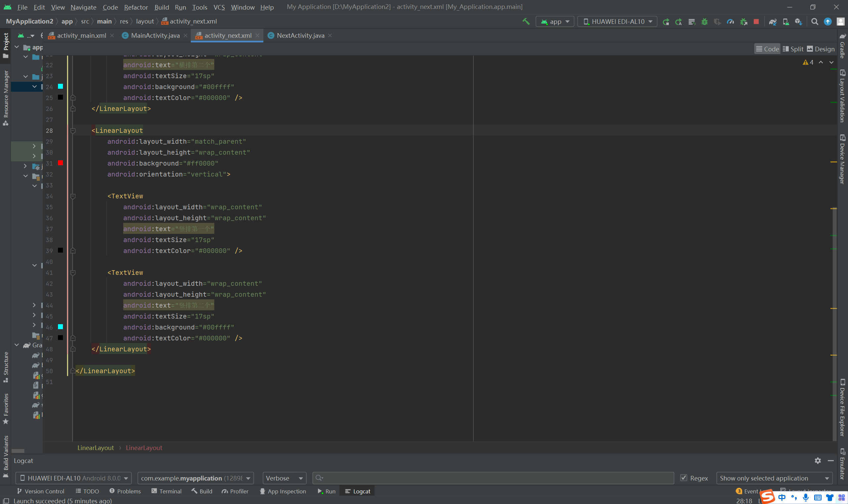Screen dimensions: 848x504
Task: Open the SDK Manager cube icon
Action: (x=798, y=22)
